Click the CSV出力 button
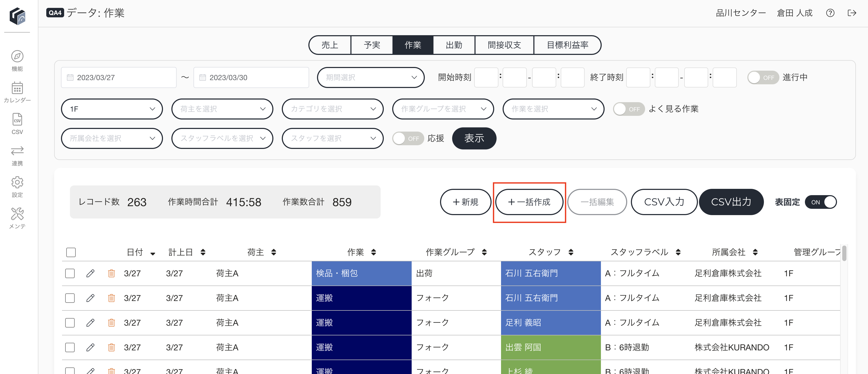The height and width of the screenshot is (374, 868). click(x=731, y=202)
